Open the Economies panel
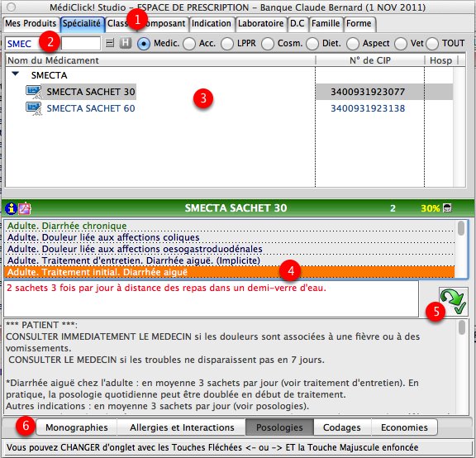The height and width of the screenshot is (458, 476). pyautogui.click(x=404, y=427)
